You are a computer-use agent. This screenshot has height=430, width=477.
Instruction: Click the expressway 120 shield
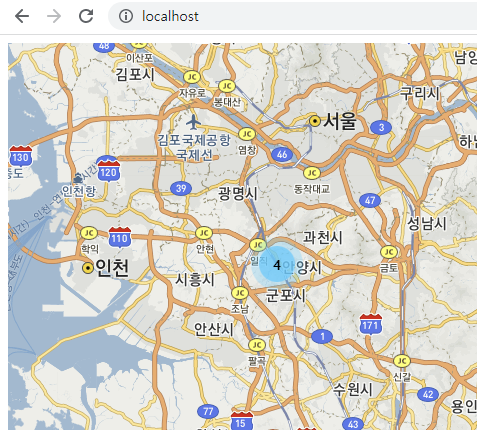(109, 171)
